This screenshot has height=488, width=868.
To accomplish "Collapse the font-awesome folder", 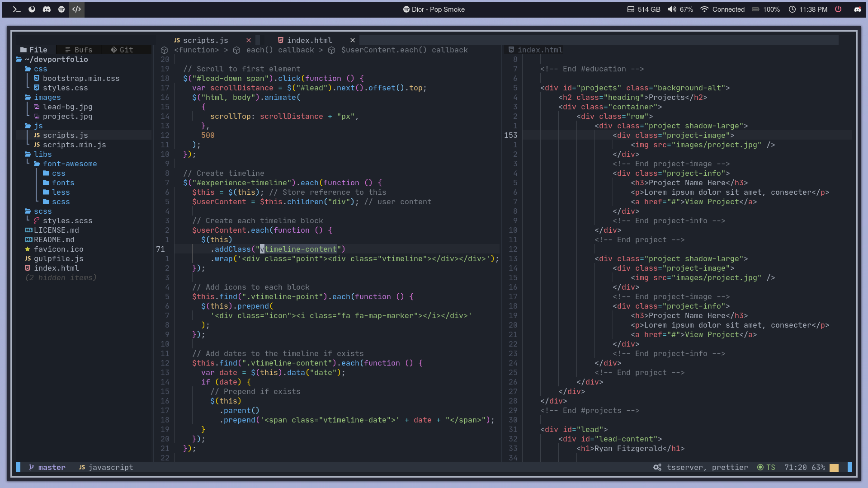I will (70, 164).
